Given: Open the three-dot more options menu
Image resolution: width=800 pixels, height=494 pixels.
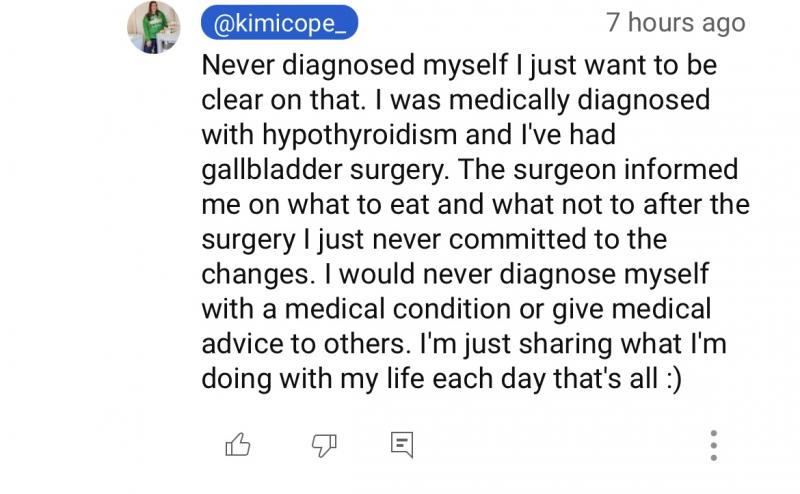Looking at the screenshot, I should [713, 445].
